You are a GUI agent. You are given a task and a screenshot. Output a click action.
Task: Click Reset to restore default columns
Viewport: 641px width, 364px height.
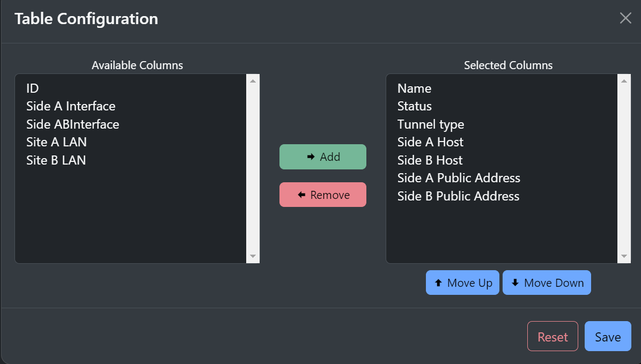(552, 336)
